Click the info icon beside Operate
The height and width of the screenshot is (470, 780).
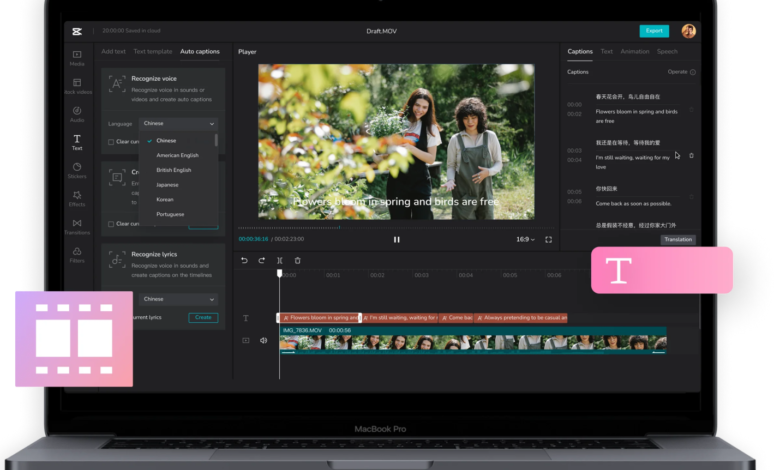[693, 72]
